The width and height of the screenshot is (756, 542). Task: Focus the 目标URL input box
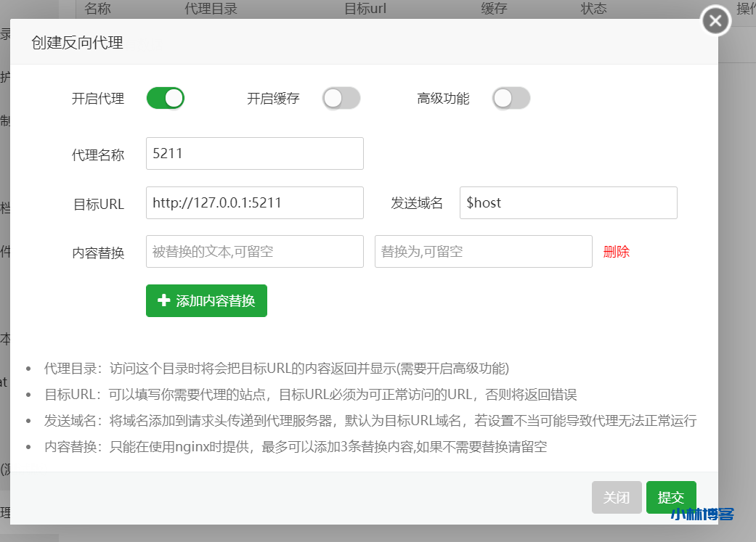point(254,203)
